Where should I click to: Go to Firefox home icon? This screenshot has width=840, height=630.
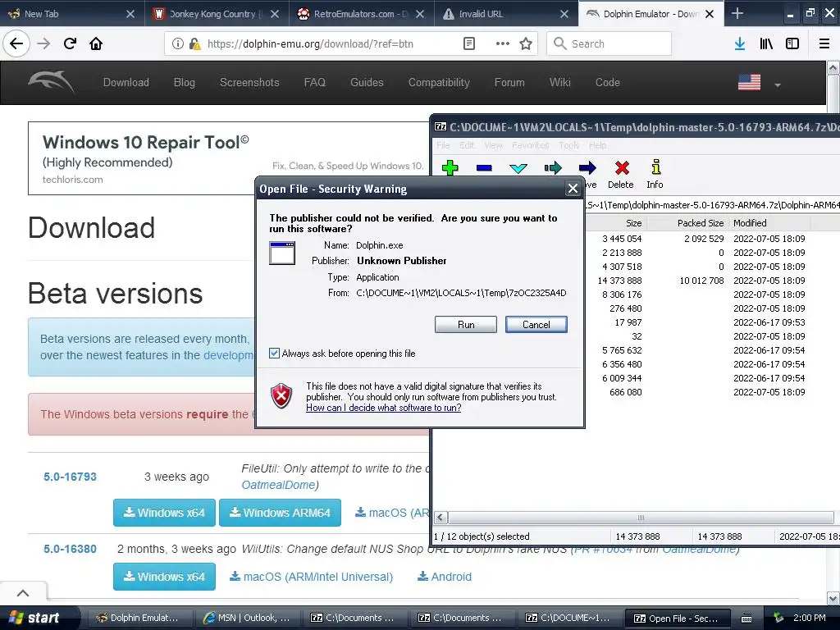pos(96,43)
